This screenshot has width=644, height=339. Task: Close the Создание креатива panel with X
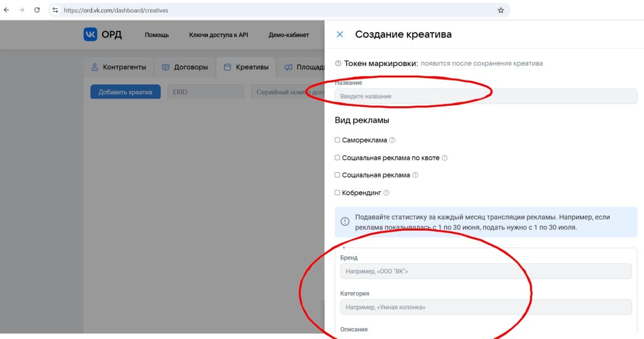point(340,34)
